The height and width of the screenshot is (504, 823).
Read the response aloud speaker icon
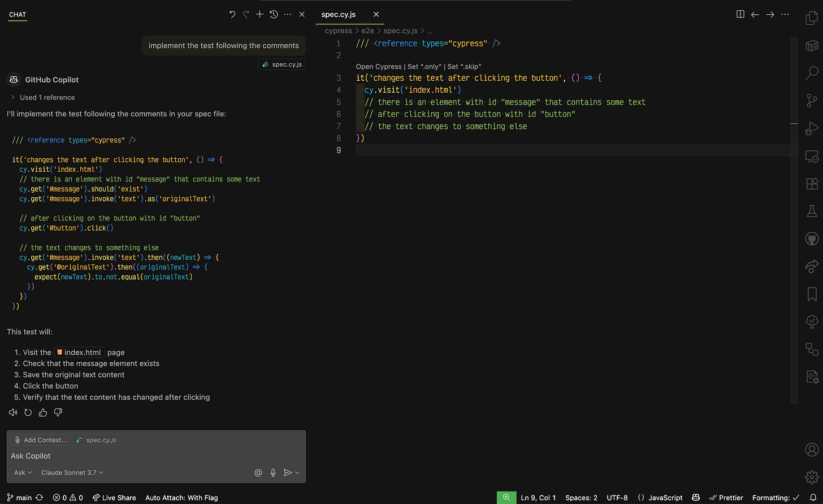[13, 412]
